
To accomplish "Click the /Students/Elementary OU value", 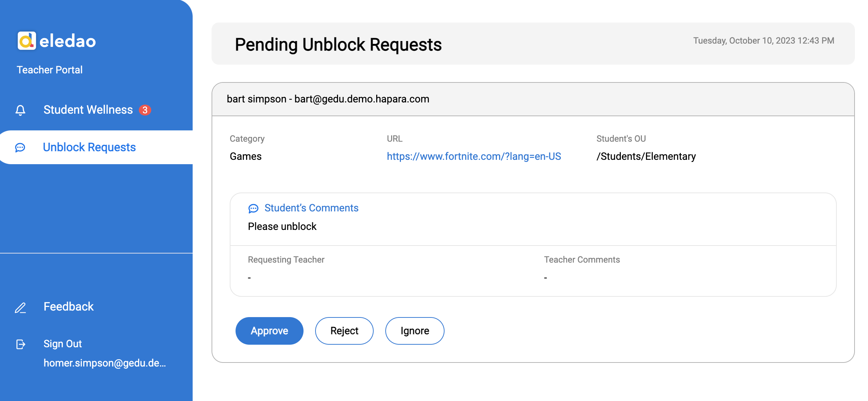I will point(646,156).
